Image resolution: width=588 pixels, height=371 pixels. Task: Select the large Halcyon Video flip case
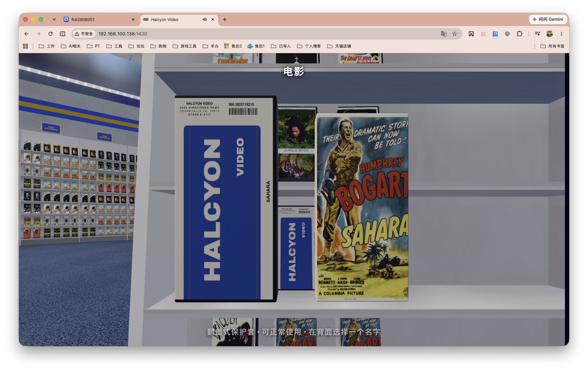click(x=226, y=199)
